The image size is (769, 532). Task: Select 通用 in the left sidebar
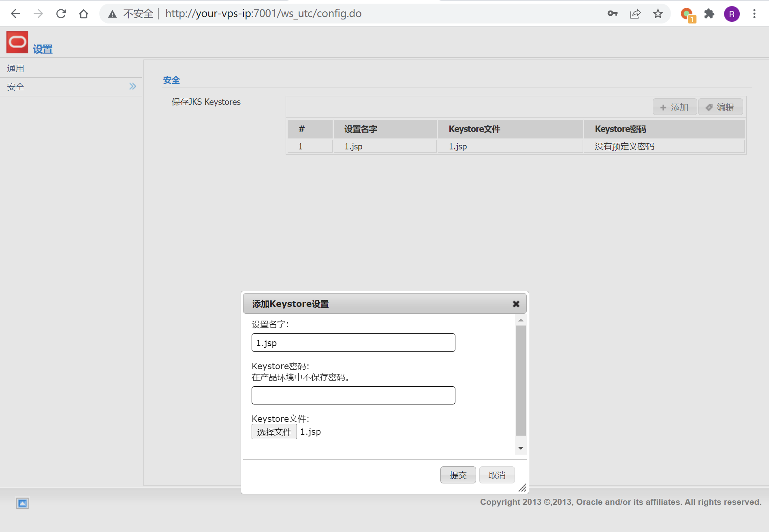16,68
